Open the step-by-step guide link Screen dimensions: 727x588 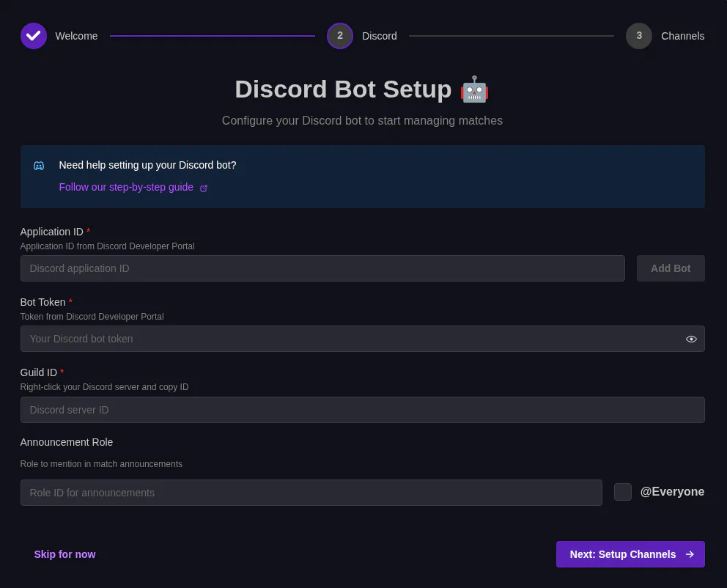pos(126,187)
